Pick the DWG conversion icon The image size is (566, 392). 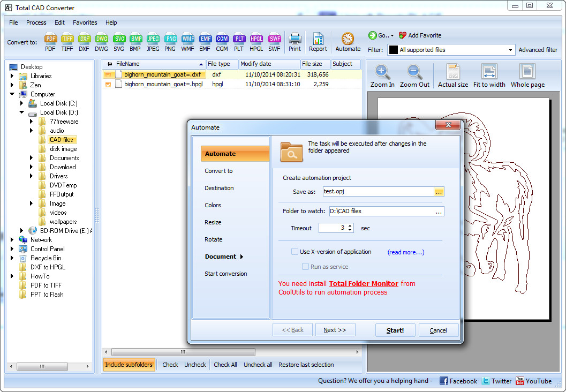pos(101,42)
